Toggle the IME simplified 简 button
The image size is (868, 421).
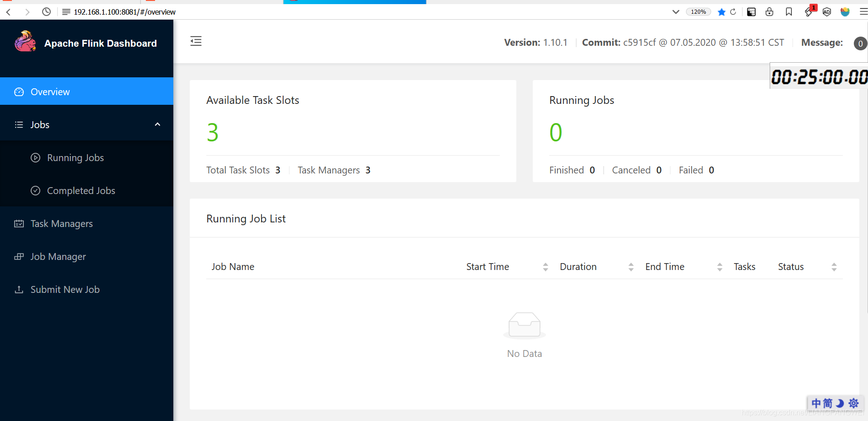[x=828, y=403]
